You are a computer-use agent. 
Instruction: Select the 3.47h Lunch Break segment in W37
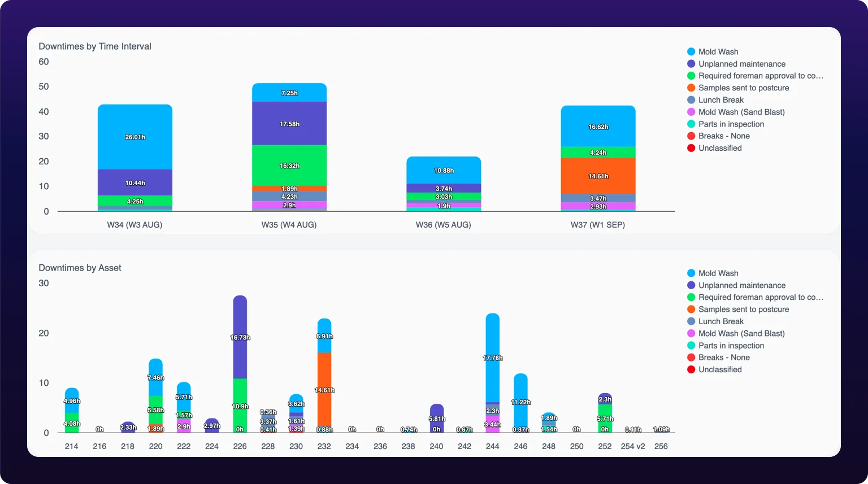pyautogui.click(x=598, y=198)
